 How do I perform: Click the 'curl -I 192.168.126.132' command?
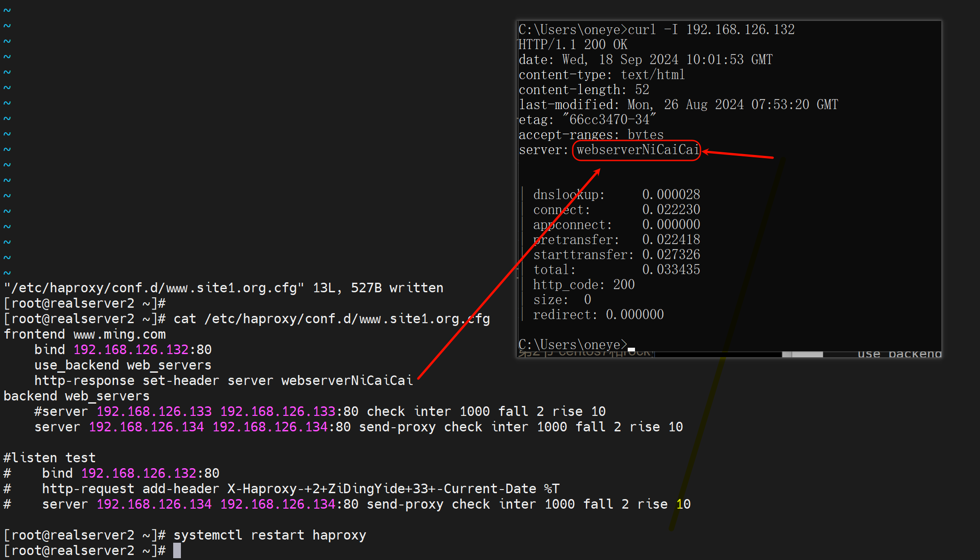click(711, 30)
